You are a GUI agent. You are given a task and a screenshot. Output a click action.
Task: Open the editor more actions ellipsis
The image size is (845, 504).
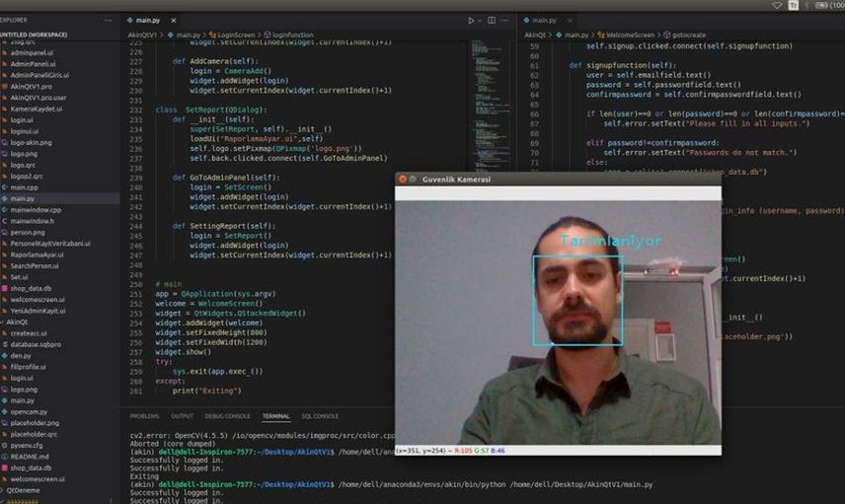[505, 21]
